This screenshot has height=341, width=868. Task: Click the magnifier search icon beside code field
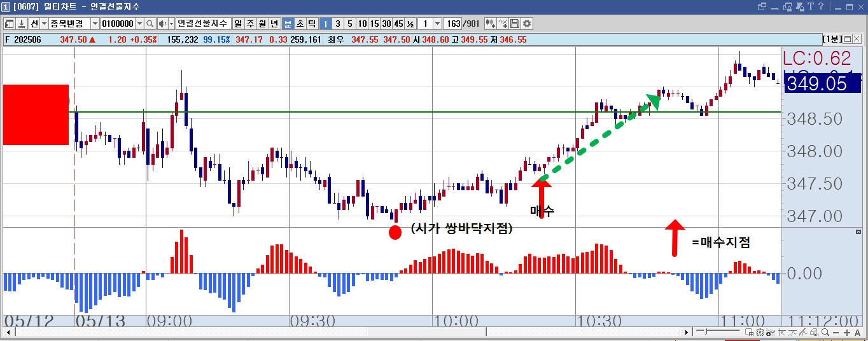[x=150, y=24]
